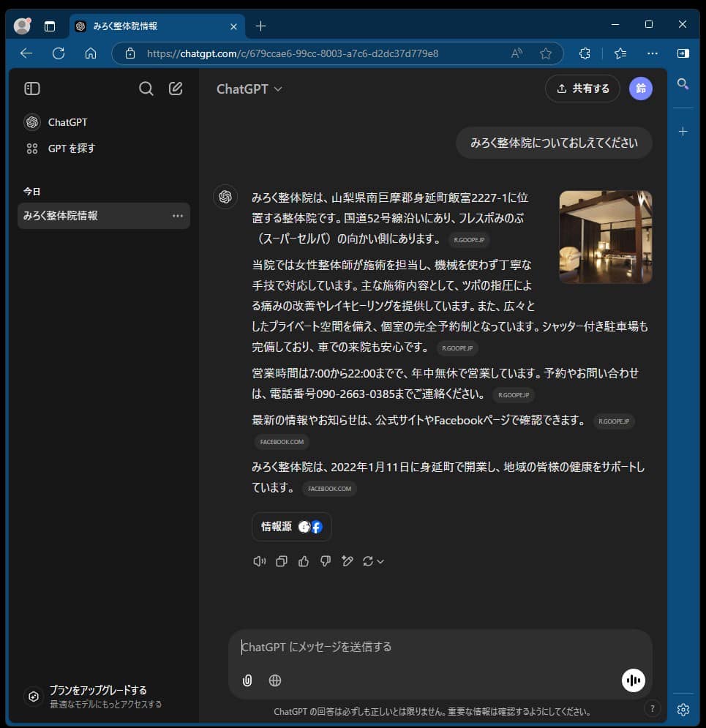Screen dimensions: 706x728
Task: Go to browser home page
Action: pos(91,53)
